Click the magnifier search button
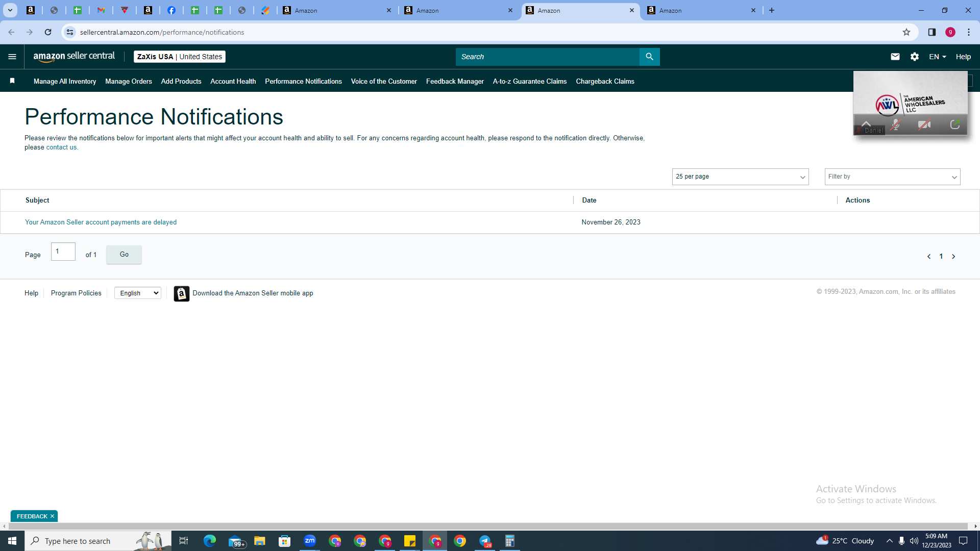The image size is (980, 551). 649,57
